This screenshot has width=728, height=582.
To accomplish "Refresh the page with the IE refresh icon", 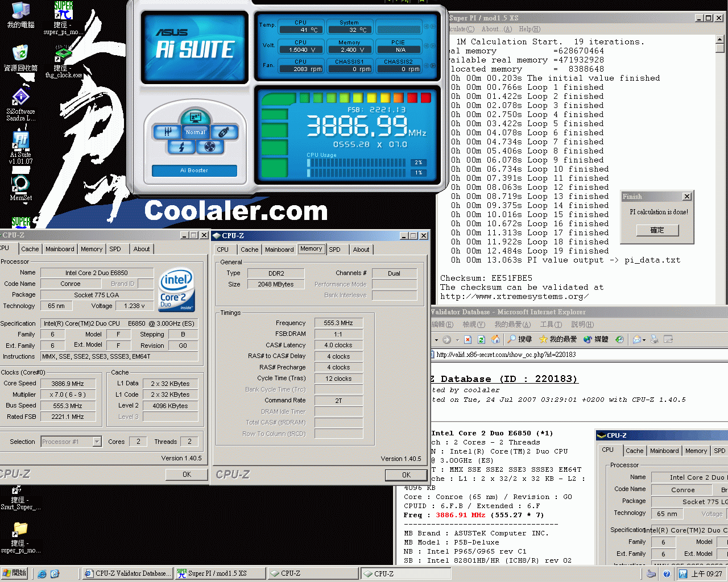I will coord(481,339).
